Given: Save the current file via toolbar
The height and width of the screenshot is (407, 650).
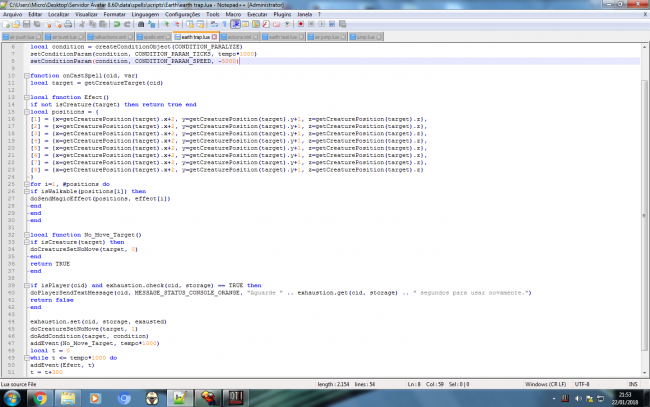Looking at the screenshot, I should [27, 24].
